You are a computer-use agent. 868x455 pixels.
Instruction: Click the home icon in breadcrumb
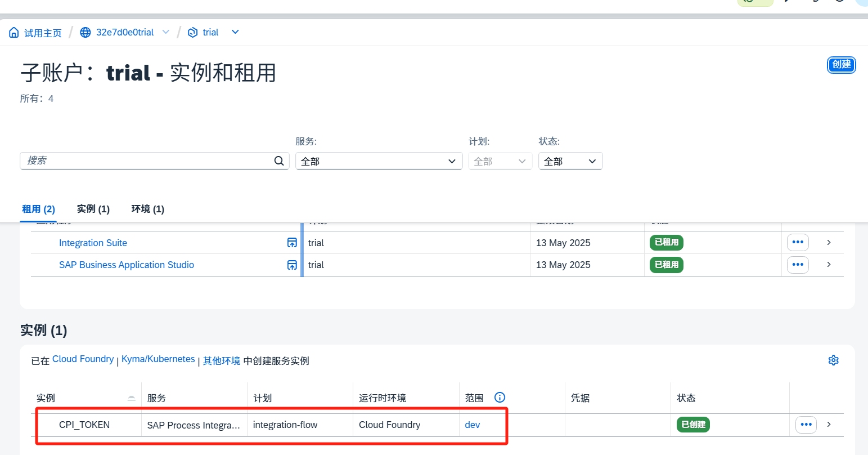(x=14, y=33)
